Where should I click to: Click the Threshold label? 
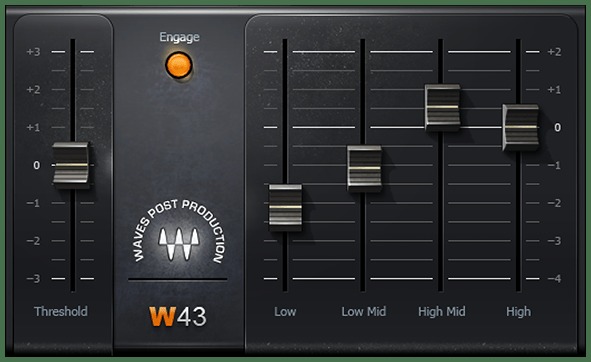point(61,311)
